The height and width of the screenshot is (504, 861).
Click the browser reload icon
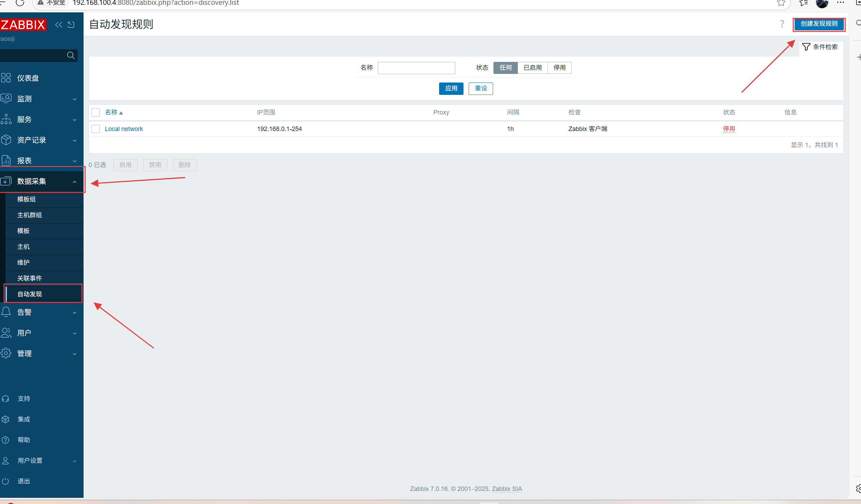coord(20,3)
